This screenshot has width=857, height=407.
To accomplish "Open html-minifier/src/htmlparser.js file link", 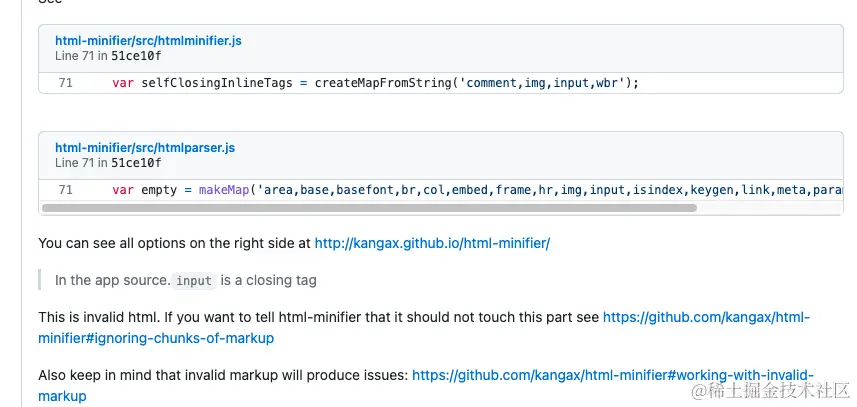I will (145, 148).
